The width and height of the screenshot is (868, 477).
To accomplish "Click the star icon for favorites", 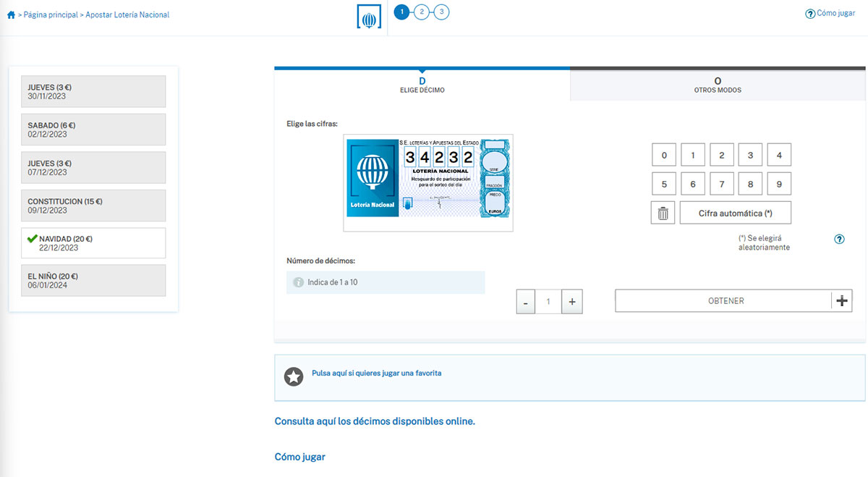I will coord(294,377).
